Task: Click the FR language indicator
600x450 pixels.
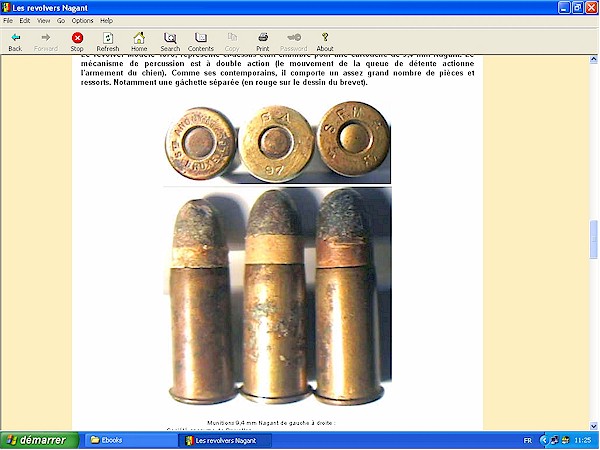Action: coord(527,441)
